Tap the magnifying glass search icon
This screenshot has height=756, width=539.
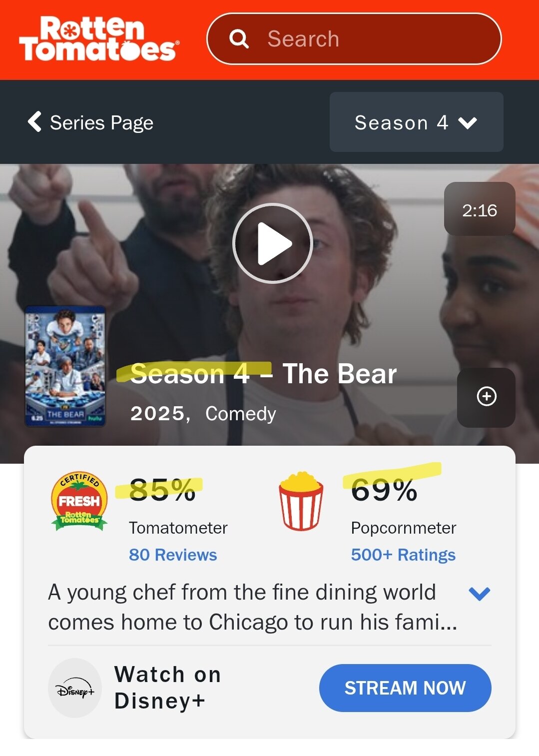coord(239,39)
